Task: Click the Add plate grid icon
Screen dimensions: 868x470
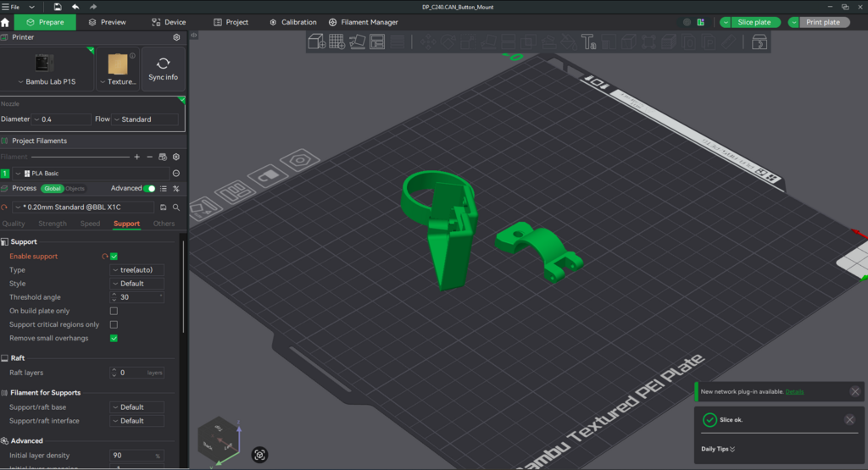Action: pyautogui.click(x=337, y=42)
